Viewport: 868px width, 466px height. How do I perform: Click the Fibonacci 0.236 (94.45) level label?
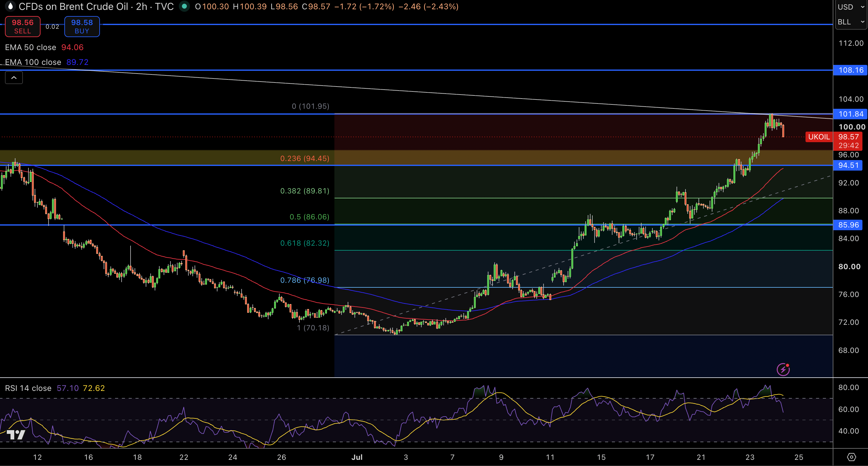click(305, 159)
